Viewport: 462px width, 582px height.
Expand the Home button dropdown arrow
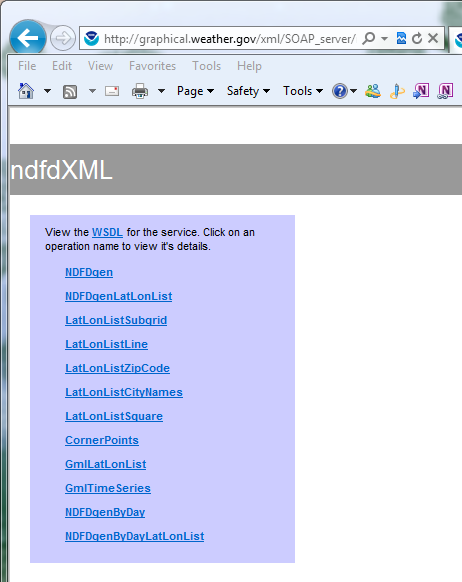[47, 91]
